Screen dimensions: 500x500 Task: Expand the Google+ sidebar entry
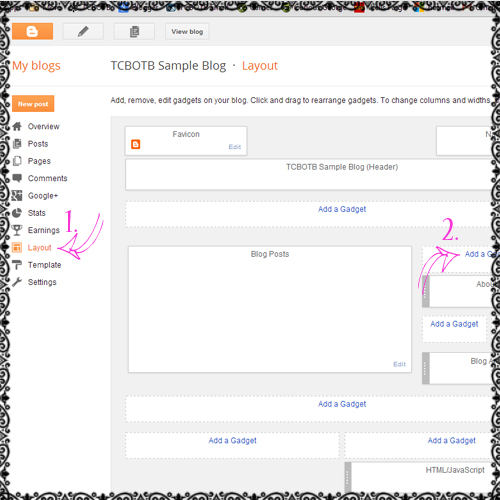coord(43,196)
